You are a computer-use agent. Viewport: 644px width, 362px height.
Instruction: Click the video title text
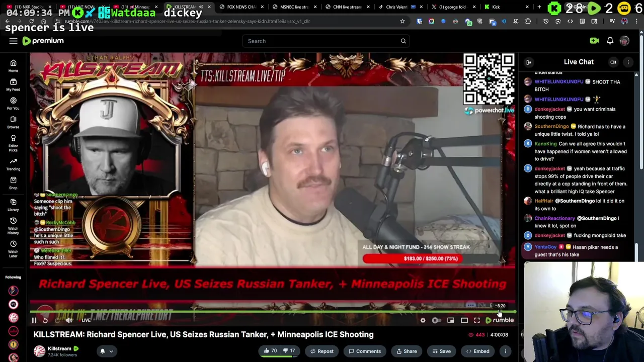click(x=204, y=335)
